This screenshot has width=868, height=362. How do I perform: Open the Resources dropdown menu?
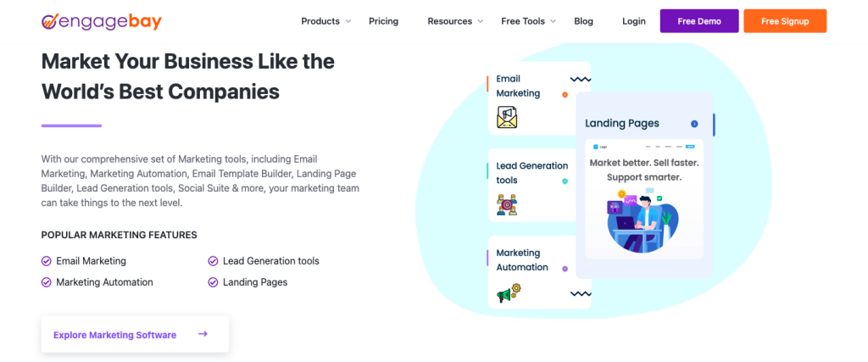click(x=455, y=21)
